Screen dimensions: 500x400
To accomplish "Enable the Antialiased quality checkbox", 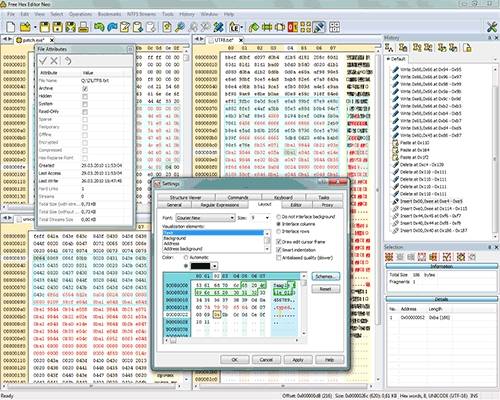I will point(279,258).
